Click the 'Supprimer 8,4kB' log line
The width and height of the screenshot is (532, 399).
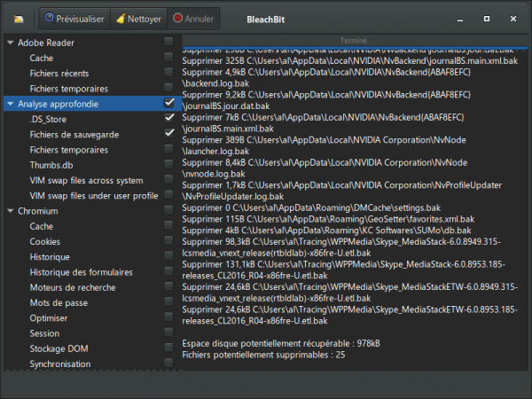[325, 168]
